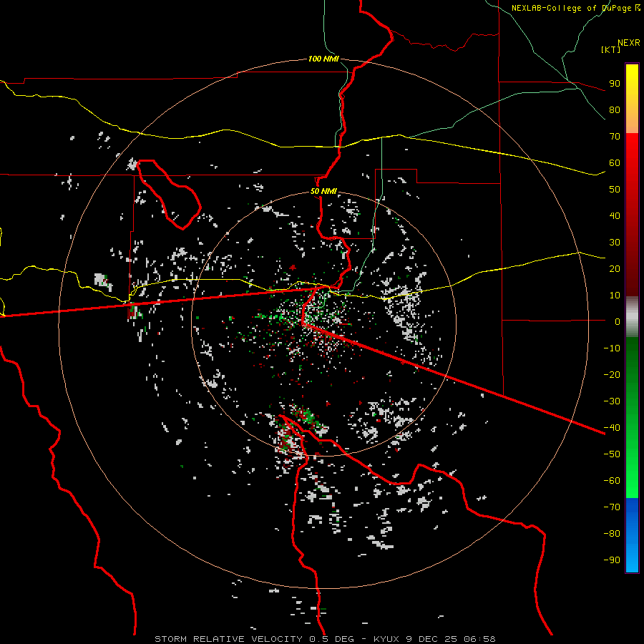Image resolution: width=644 pixels, height=644 pixels.
Task: Click the -40 scale value
Action: (x=612, y=428)
